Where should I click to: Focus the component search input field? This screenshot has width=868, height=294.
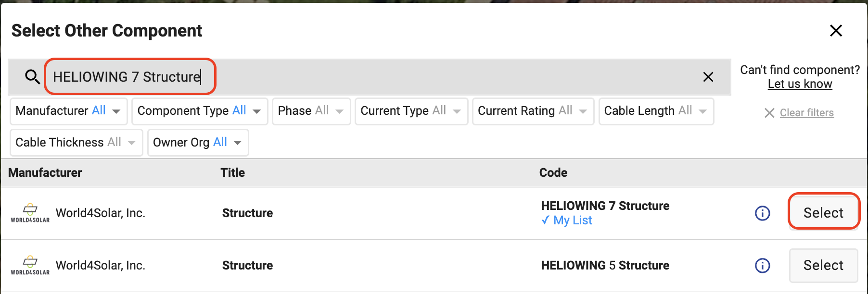337,77
